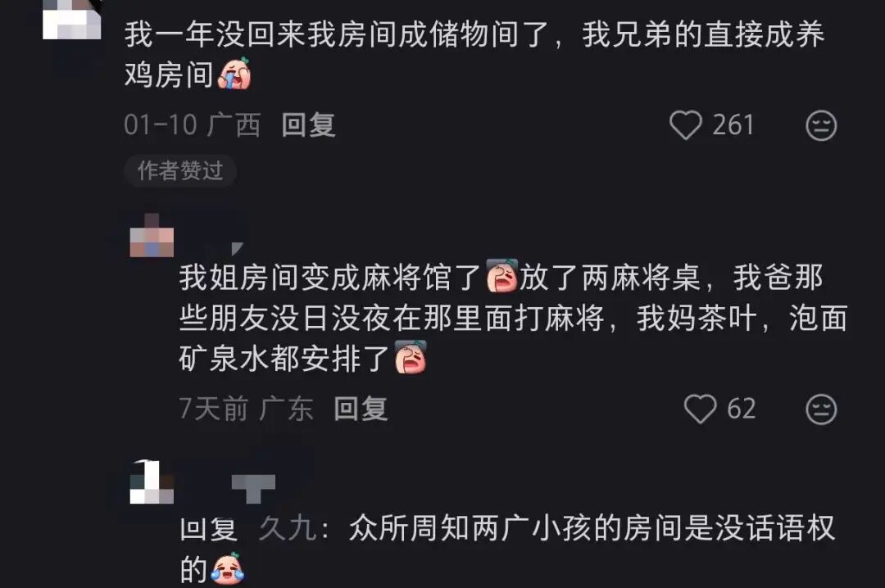Select the comment text about 储物间
Screen dimensions: 885x588
[474, 54]
